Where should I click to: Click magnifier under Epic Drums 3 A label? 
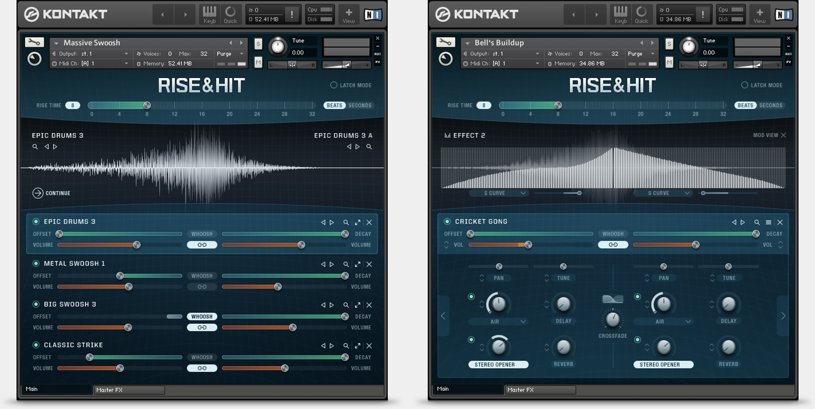pyautogui.click(x=369, y=147)
